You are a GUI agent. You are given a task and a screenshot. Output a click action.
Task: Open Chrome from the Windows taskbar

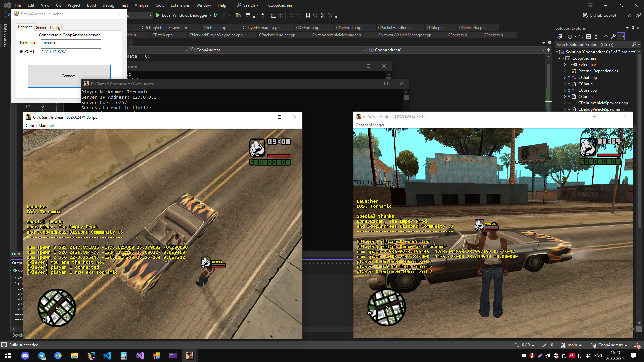point(58,355)
